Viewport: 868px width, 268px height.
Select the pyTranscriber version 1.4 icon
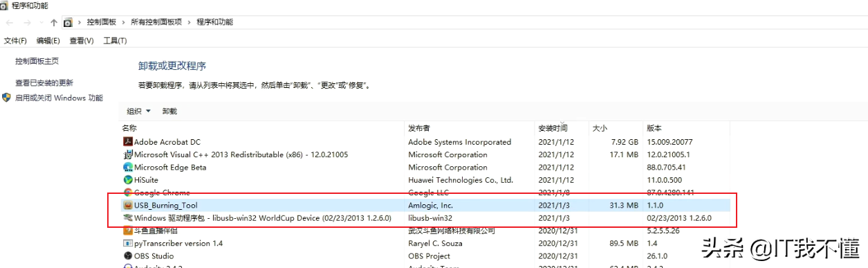tap(127, 243)
